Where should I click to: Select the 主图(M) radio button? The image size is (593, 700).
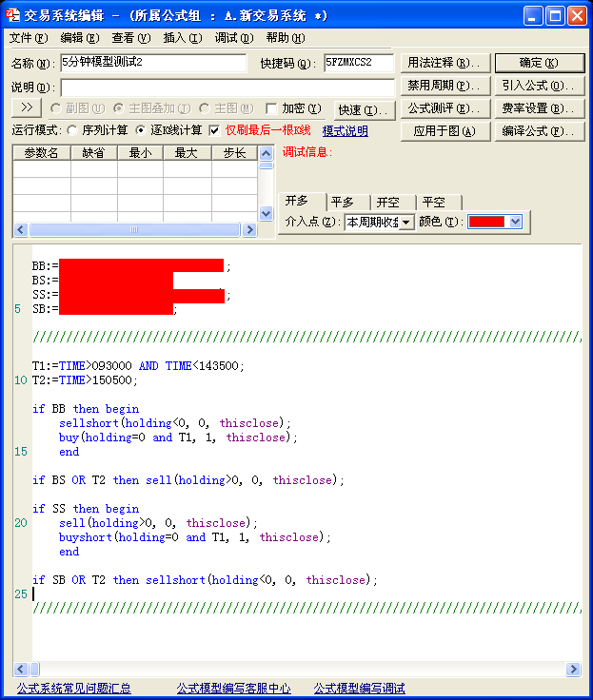click(x=205, y=108)
